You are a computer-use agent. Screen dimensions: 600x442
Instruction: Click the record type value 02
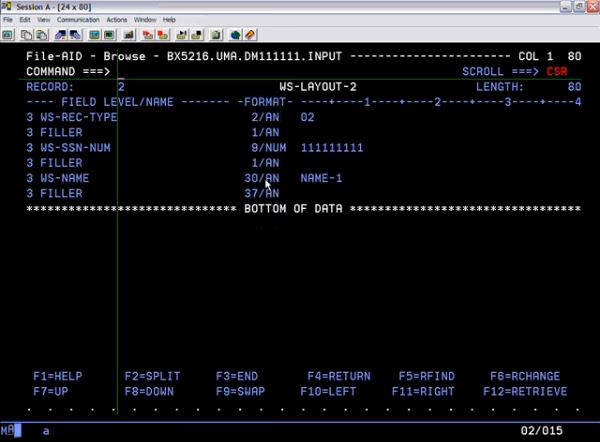[307, 117]
